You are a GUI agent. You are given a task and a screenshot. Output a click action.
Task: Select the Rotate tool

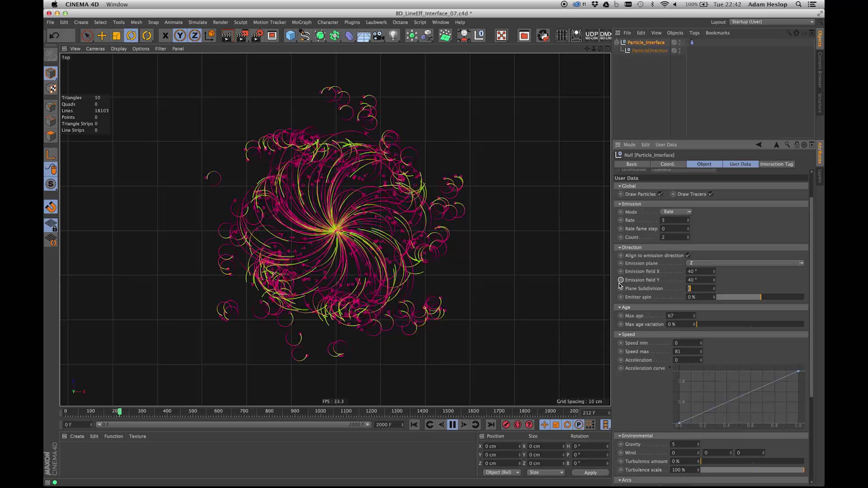point(131,35)
